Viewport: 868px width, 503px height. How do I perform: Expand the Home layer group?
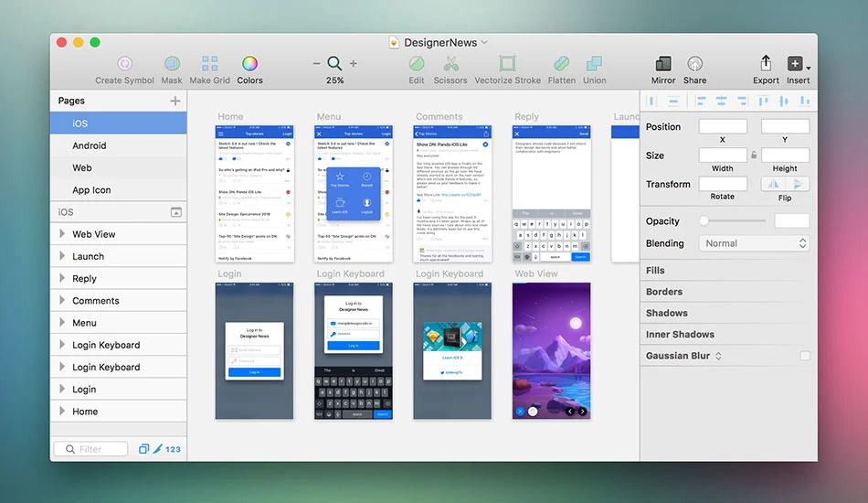(x=62, y=411)
